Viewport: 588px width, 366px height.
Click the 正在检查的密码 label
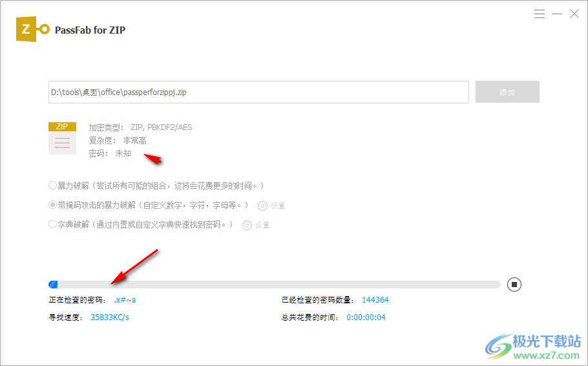pyautogui.click(x=78, y=300)
